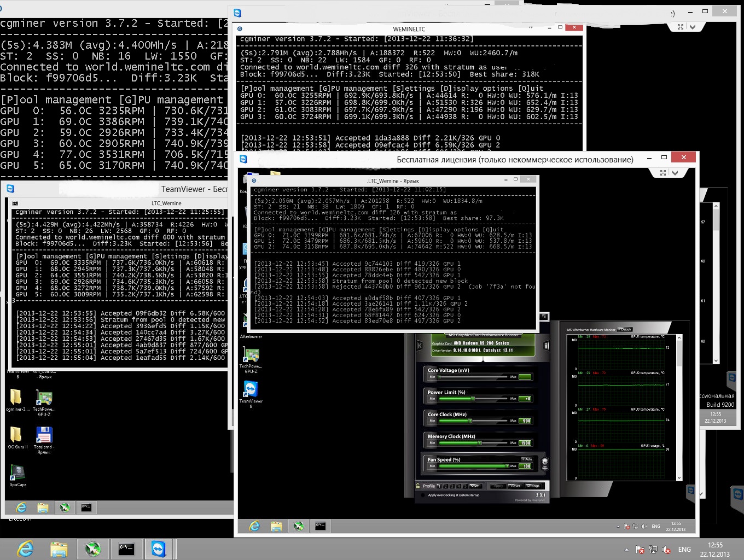Screen dimensions: 744x560
Task: Select Afterburner in the left remote session taskbar
Action: point(65,507)
